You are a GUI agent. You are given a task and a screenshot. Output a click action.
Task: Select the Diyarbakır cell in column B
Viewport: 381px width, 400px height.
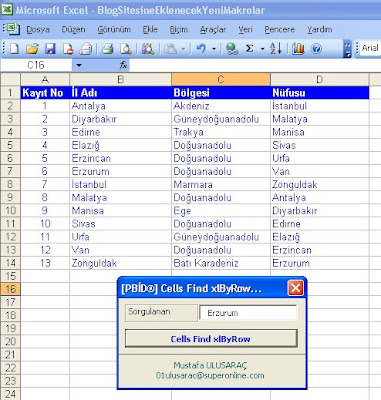(120, 119)
